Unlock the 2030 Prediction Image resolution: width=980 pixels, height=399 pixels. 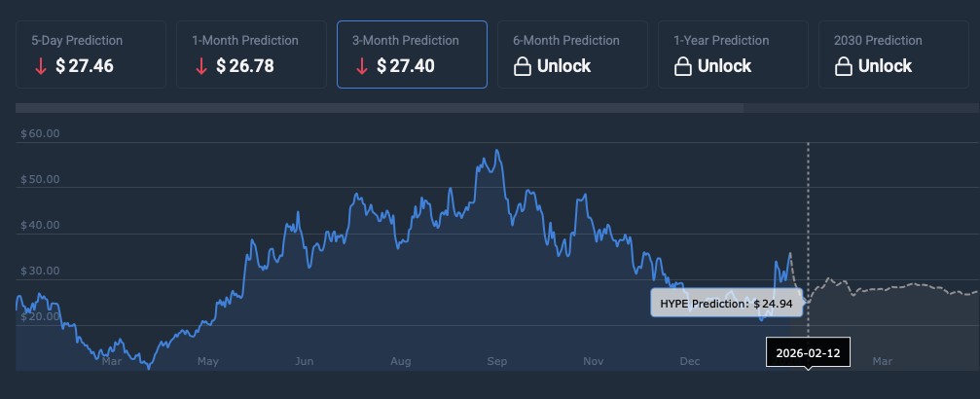(x=885, y=66)
